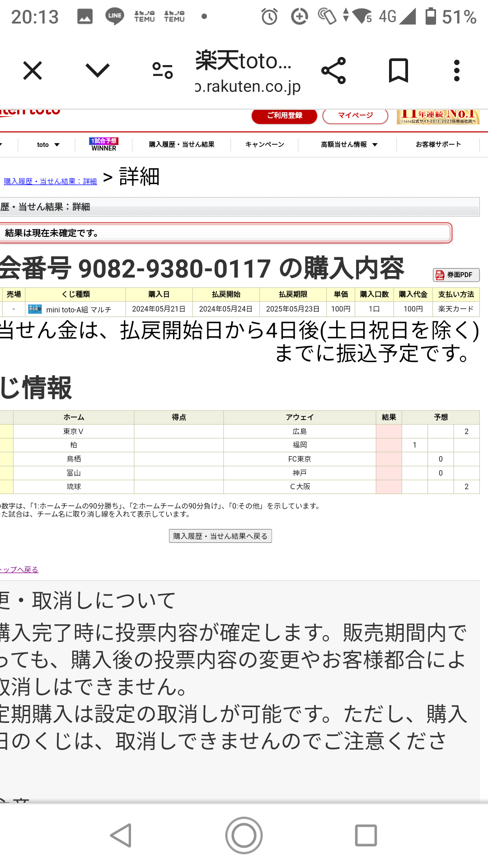Close the browser tab with X icon
Viewport: 488px width, 868px height.
click(x=33, y=71)
